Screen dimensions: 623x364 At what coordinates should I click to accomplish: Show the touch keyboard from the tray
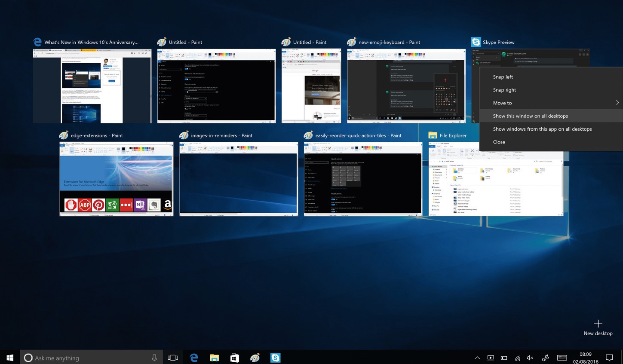point(562,358)
